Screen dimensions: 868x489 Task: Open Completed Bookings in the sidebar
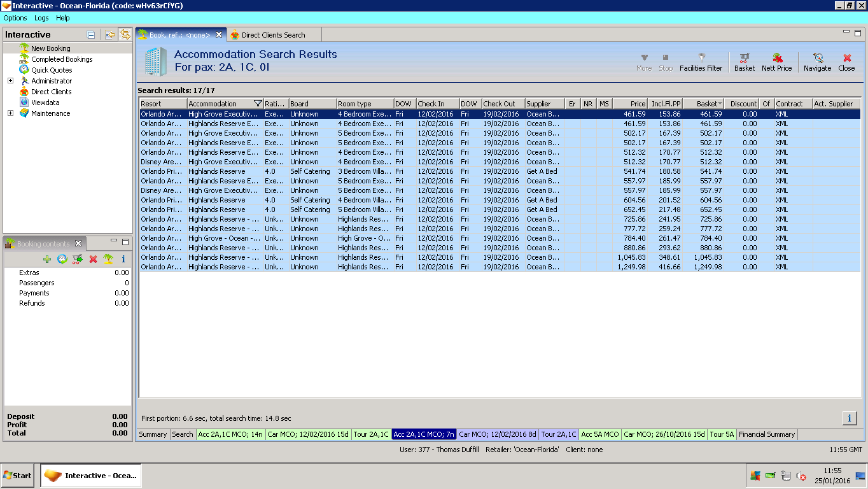(x=62, y=59)
